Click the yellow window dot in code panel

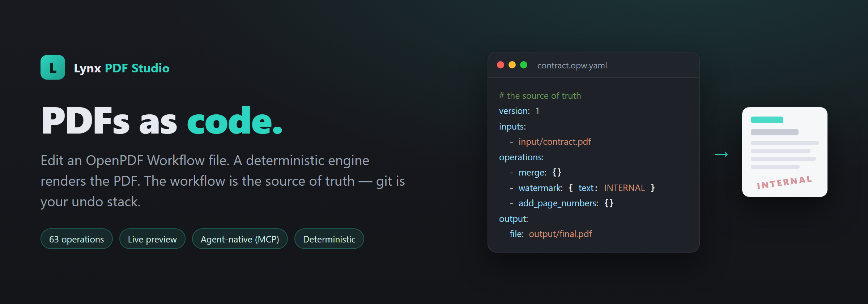pos(512,65)
